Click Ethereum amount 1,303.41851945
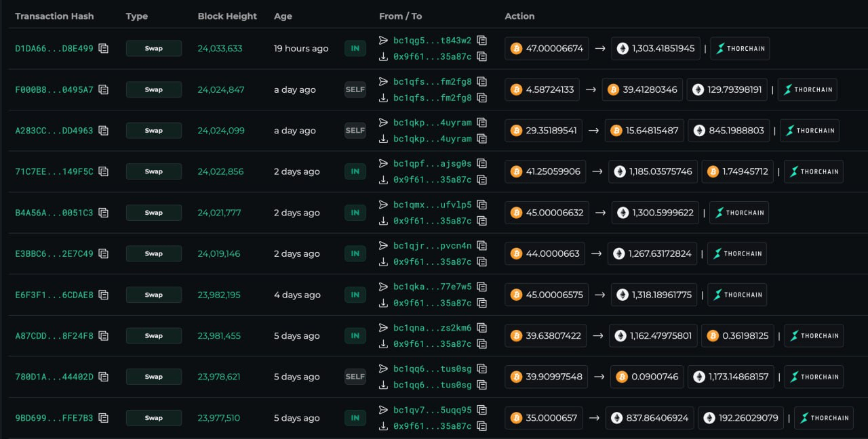The height and width of the screenshot is (439, 868). (x=656, y=49)
